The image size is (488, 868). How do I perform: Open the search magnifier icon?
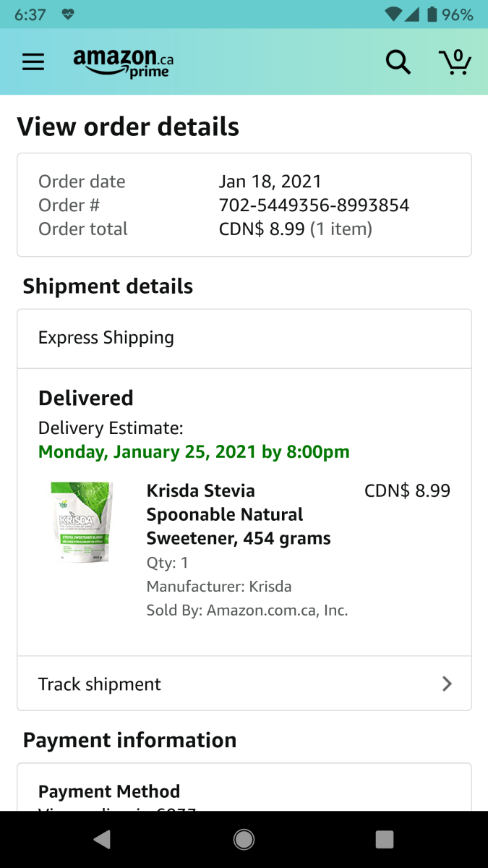click(x=398, y=62)
